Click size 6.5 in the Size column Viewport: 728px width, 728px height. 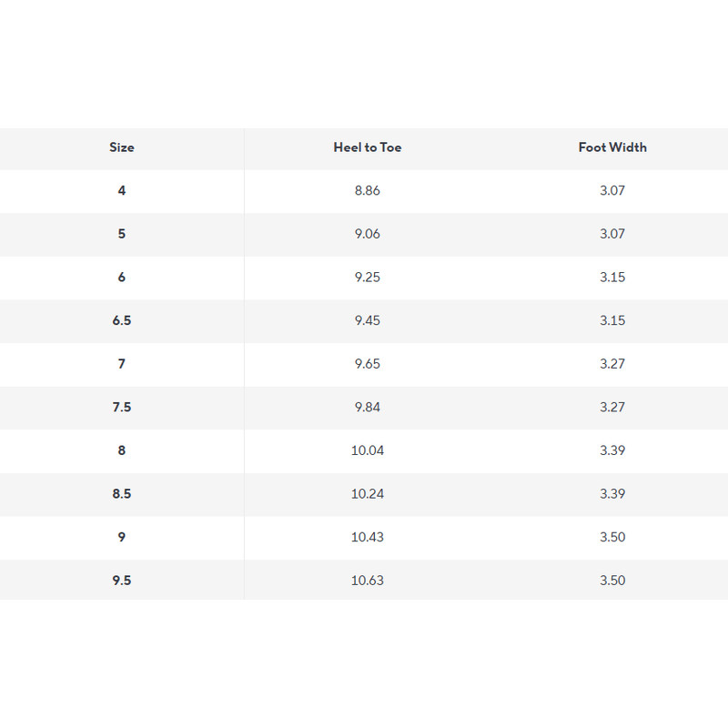(x=122, y=320)
